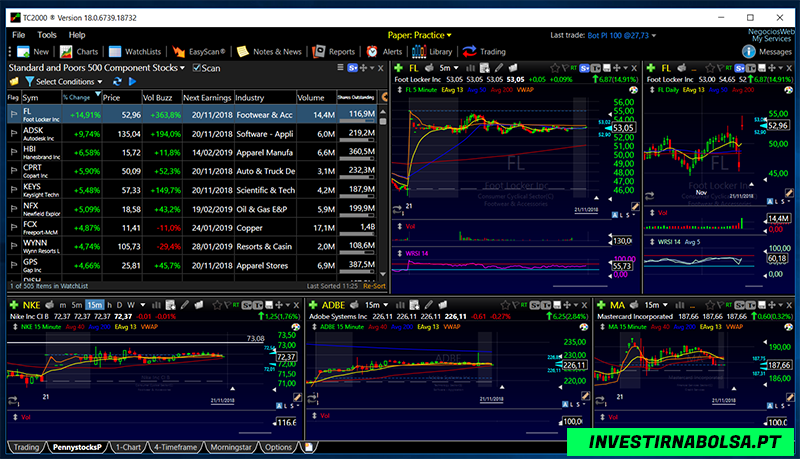Expand the Last trade dropdown arrow

654,36
